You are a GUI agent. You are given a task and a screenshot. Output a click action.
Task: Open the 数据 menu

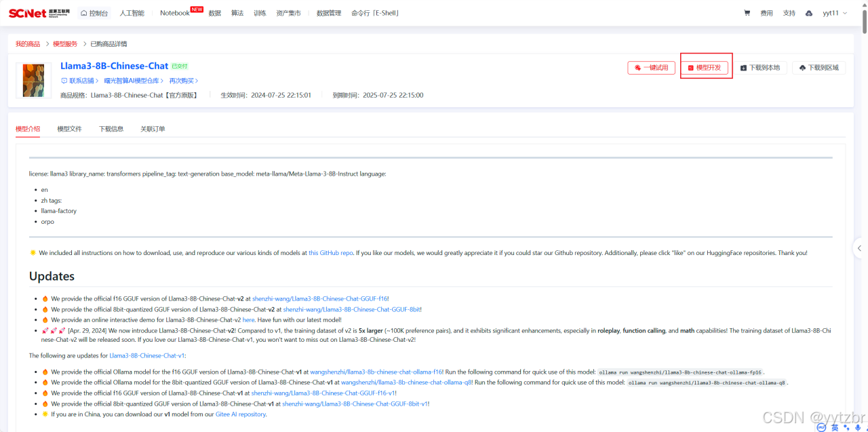pos(215,13)
